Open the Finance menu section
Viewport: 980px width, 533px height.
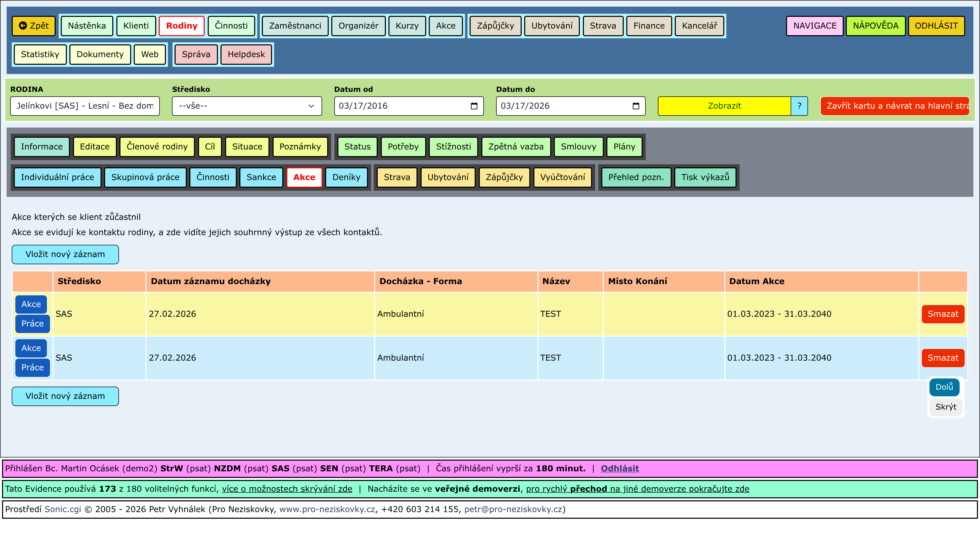pyautogui.click(x=649, y=26)
